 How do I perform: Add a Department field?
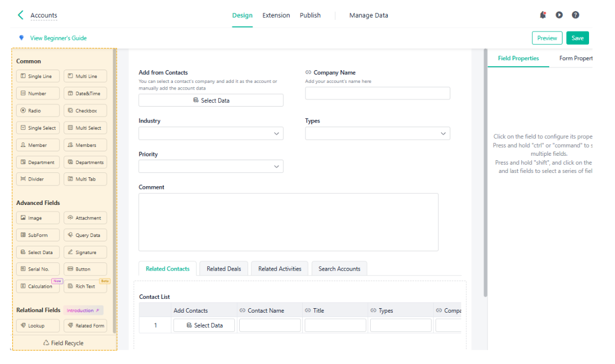click(38, 162)
